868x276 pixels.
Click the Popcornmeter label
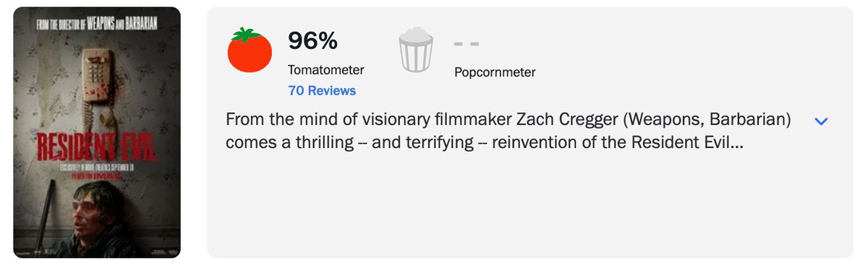tap(495, 72)
